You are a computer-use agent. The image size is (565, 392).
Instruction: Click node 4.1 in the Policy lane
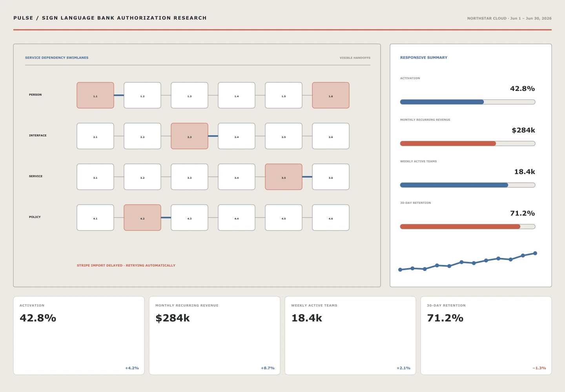(x=95, y=218)
